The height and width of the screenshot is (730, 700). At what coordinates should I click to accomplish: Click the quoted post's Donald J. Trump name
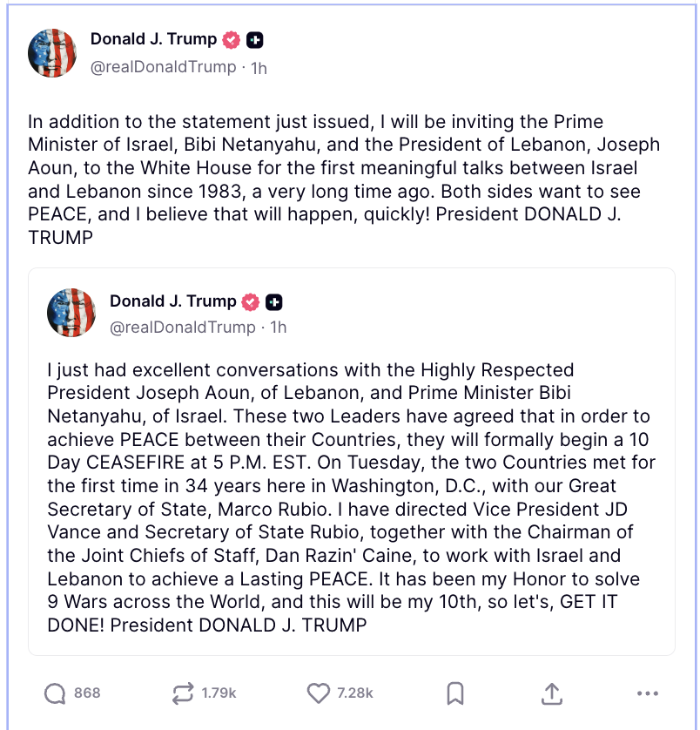[x=172, y=301]
